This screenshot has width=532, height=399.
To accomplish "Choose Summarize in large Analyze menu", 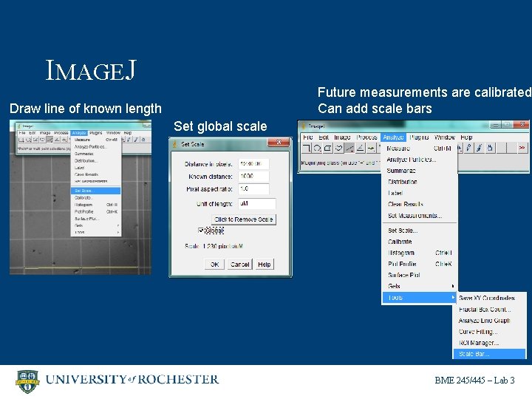I will point(420,171).
